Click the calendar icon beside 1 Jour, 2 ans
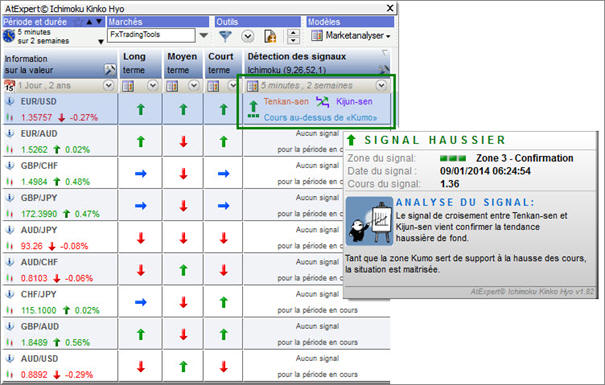The width and height of the screenshot is (605, 385). (x=9, y=86)
